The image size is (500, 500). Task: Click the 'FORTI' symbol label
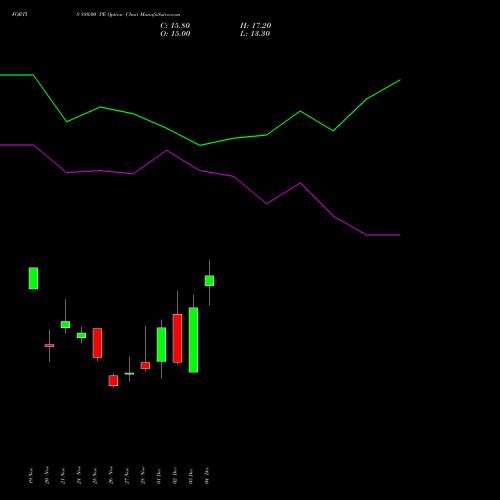(20, 15)
